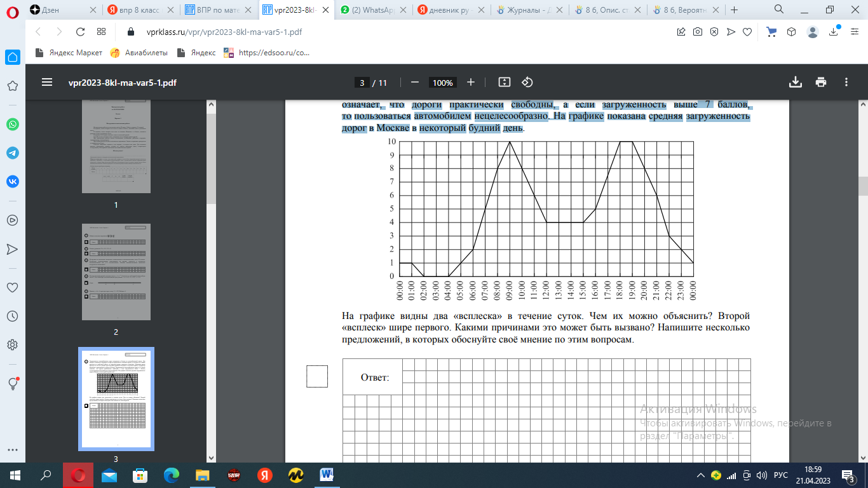Screen dimensions: 868x488
Task: Select page 3 thumbnail
Action: [116, 399]
